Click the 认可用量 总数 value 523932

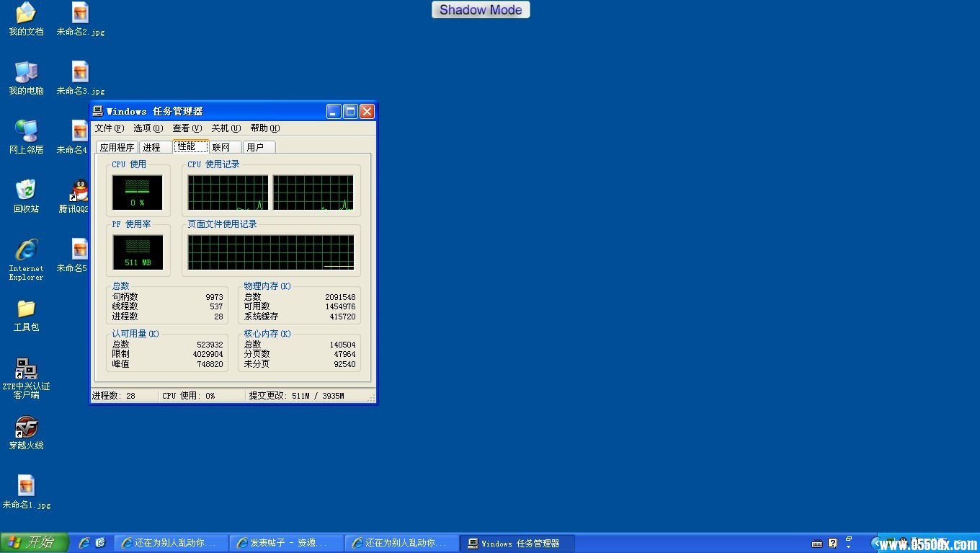[210, 345]
